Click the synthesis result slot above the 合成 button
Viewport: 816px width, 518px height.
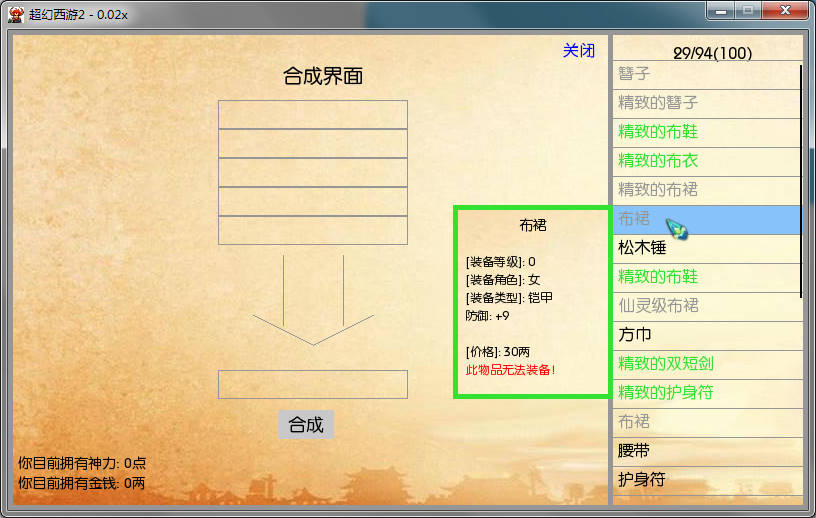coord(313,385)
